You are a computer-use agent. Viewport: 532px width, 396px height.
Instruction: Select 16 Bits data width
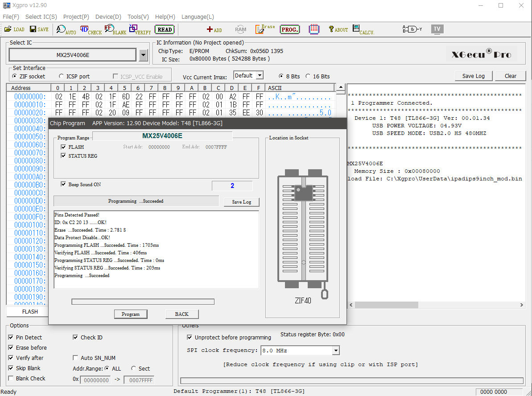pos(308,76)
